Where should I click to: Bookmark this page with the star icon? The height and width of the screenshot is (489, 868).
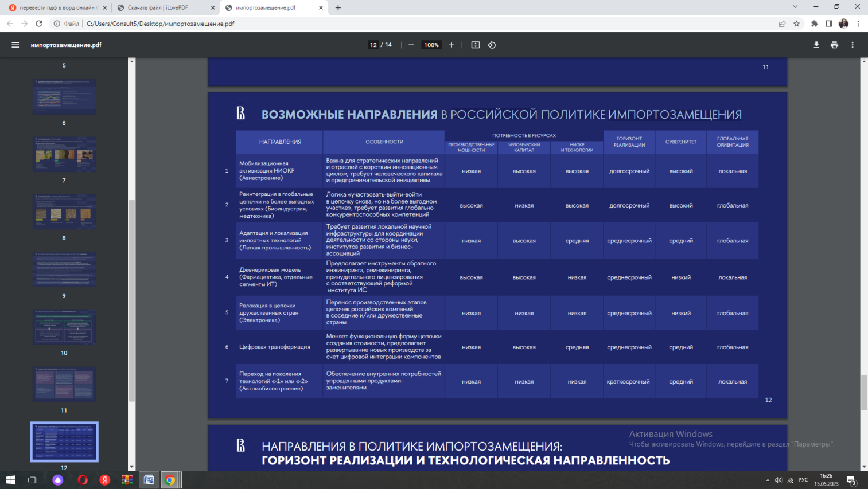(x=796, y=24)
